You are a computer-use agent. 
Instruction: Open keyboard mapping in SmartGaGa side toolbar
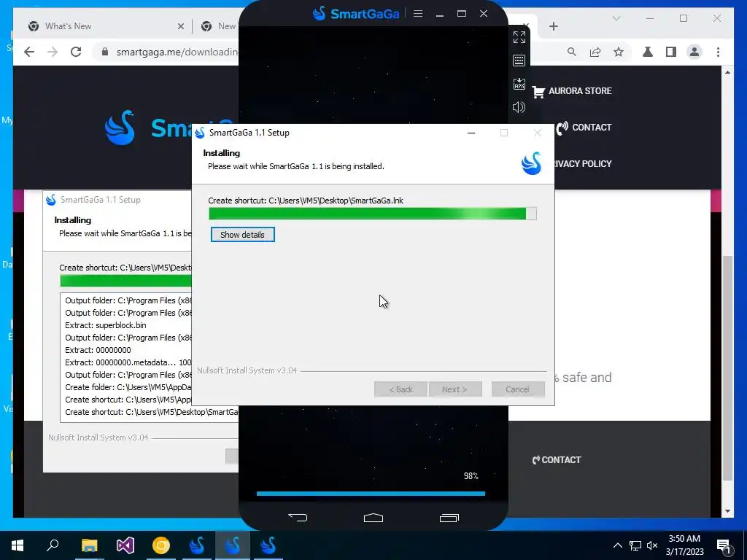[x=519, y=61]
